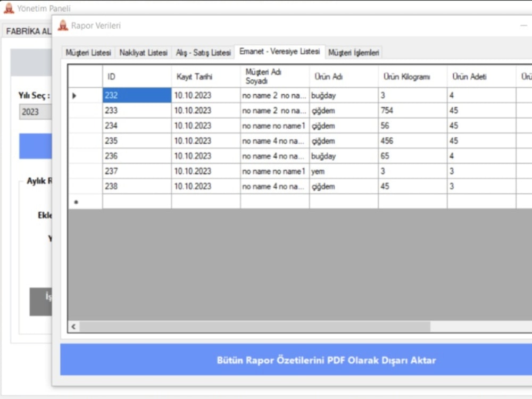Sort by the ID column header

pyautogui.click(x=137, y=77)
